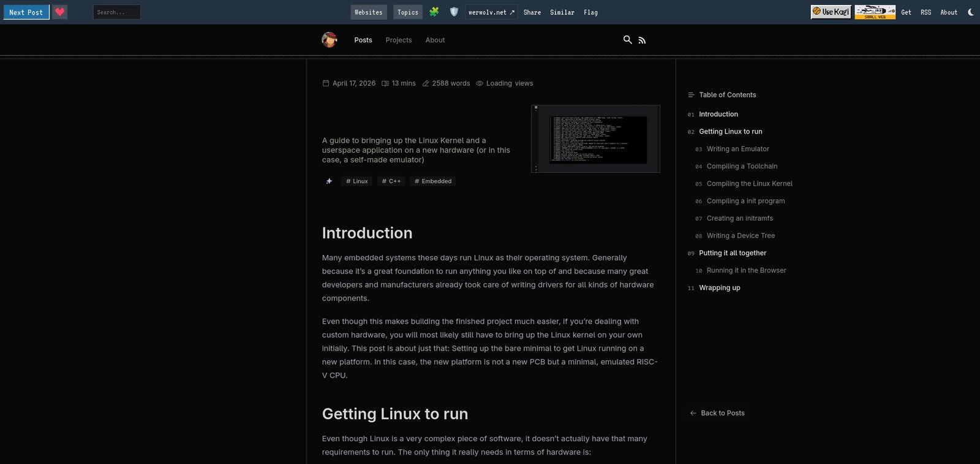Click the author avatar logo
Viewport: 980px width, 464px height.
coord(330,40)
